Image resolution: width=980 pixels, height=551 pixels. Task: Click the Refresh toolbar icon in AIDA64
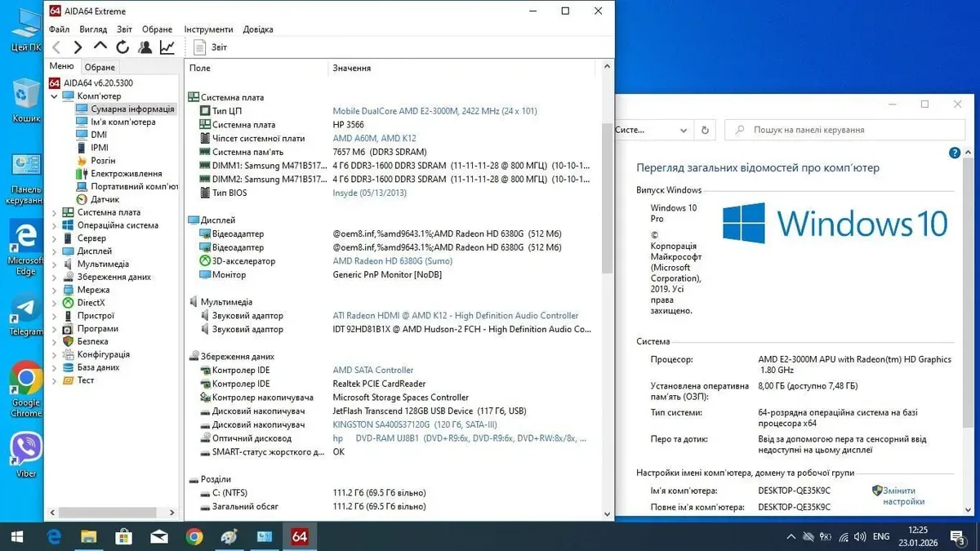(122, 47)
